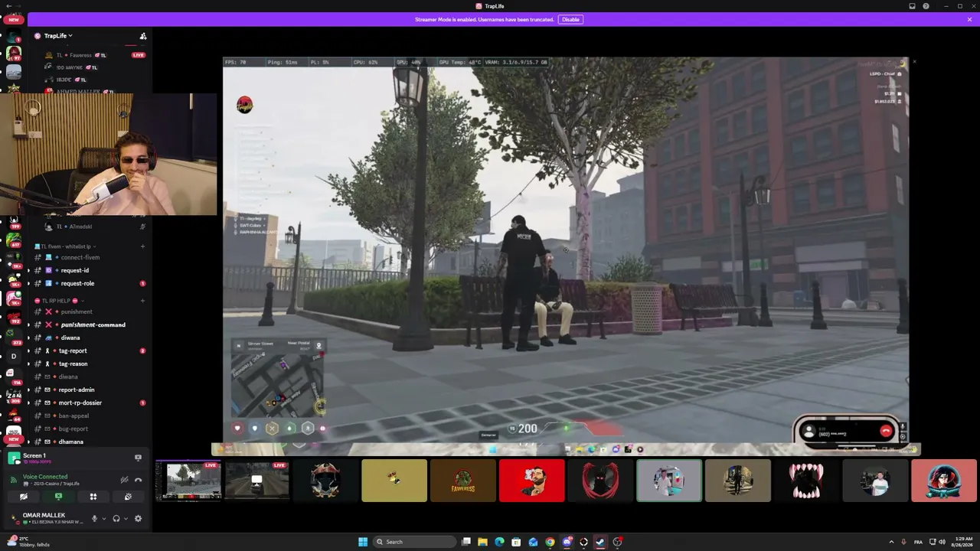The image size is (980, 551).
Task: Dismiss the Streamer Mode notice banner
Action: [x=969, y=19]
